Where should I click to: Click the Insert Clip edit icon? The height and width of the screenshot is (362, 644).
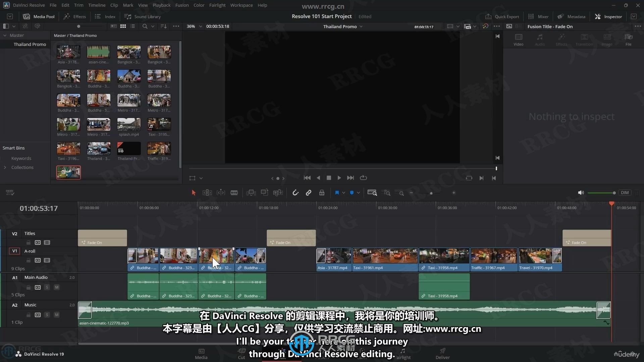[x=251, y=193]
